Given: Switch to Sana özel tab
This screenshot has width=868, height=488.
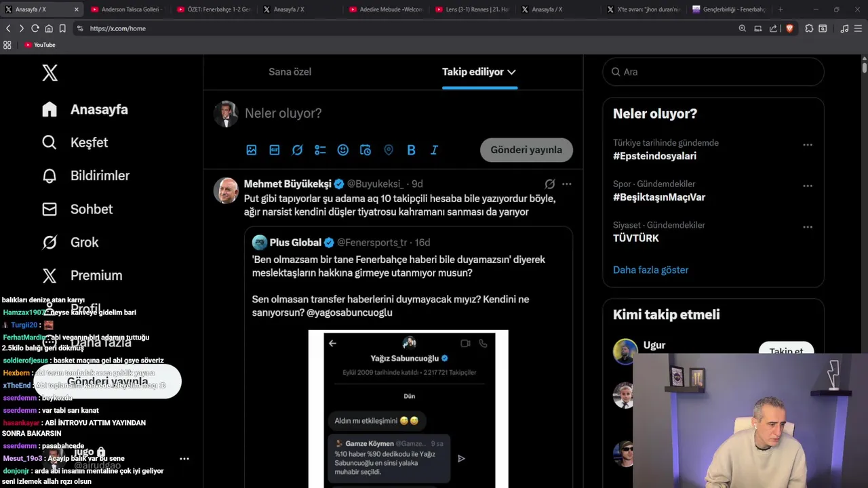Looking at the screenshot, I should [x=290, y=72].
